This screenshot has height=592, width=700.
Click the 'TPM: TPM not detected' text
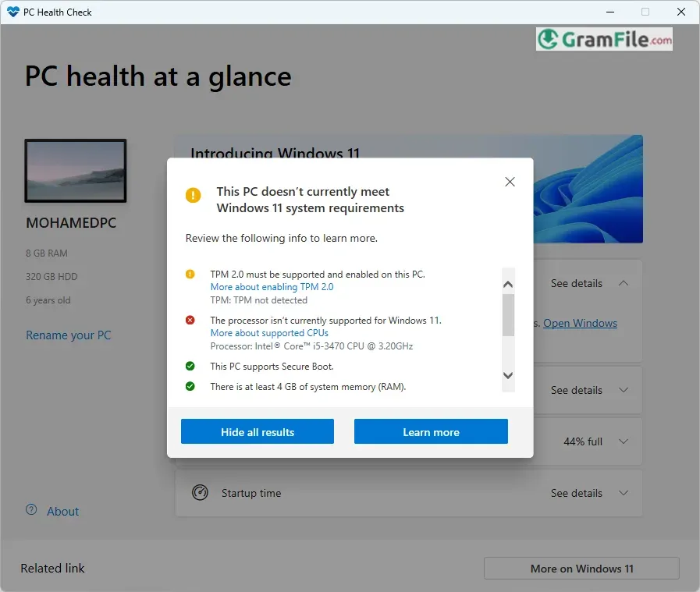pyautogui.click(x=259, y=300)
